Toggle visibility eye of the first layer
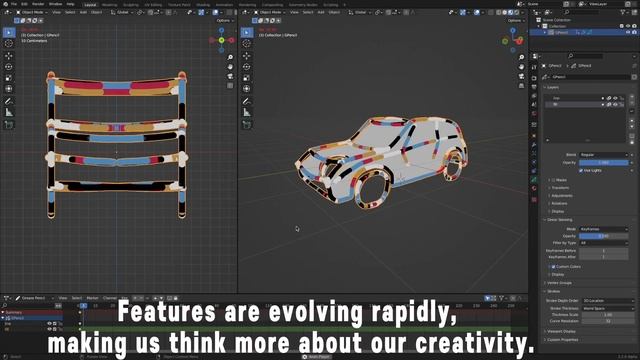Viewport: 640px width, 360px height. (615, 98)
